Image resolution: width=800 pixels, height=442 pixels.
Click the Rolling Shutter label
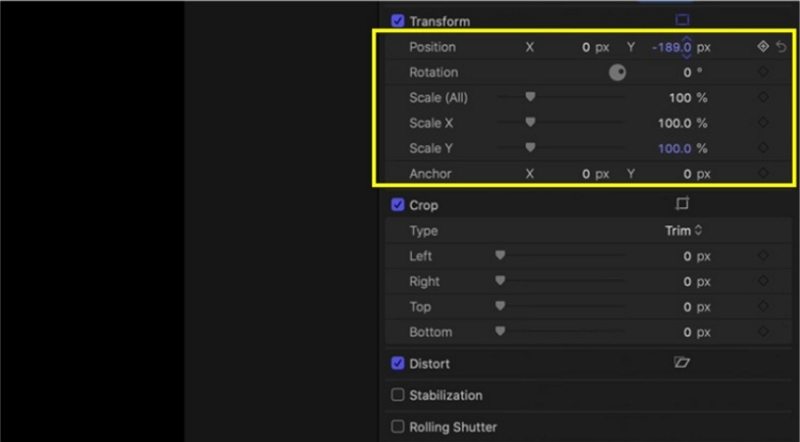point(453,427)
